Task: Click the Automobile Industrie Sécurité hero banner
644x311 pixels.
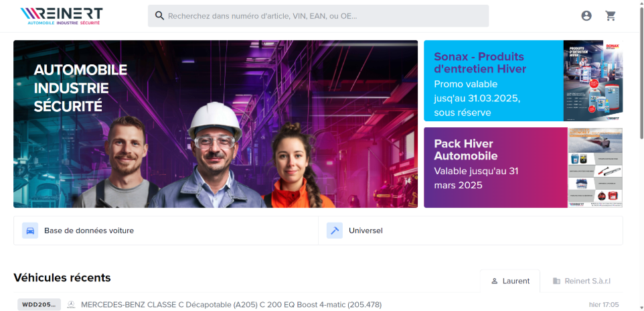Action: (216, 124)
